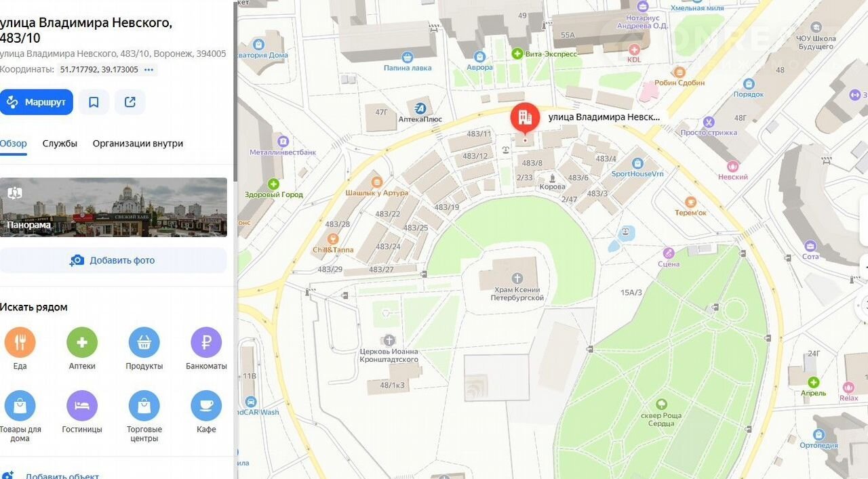Select the Обзор tab
868x479 pixels.
pos(13,144)
